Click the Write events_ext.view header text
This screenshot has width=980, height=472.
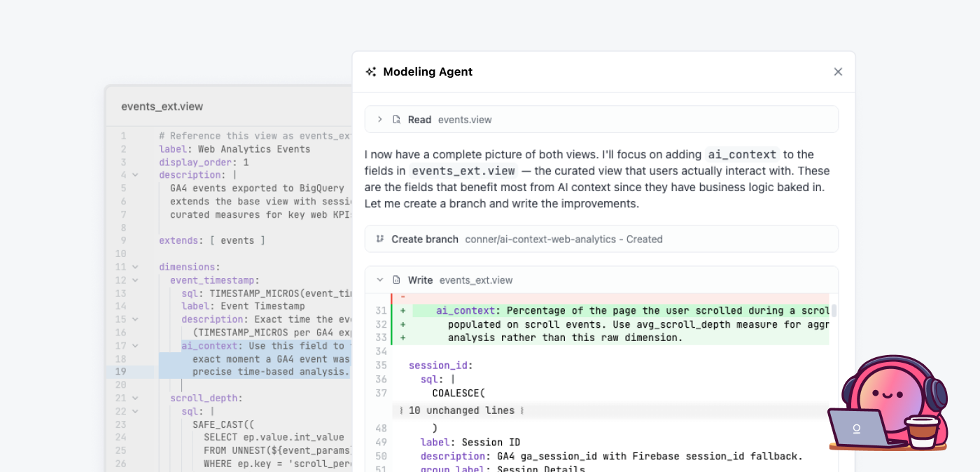461,280
